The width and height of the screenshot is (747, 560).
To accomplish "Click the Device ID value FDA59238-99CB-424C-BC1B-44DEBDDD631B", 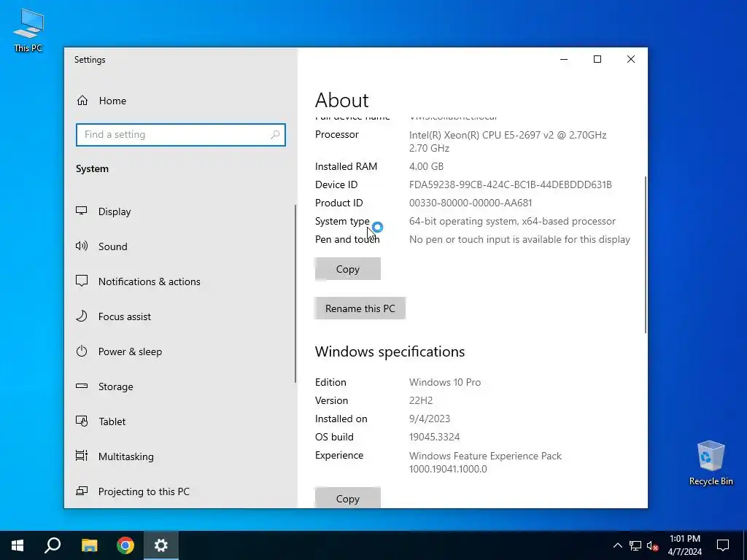I will coord(510,184).
